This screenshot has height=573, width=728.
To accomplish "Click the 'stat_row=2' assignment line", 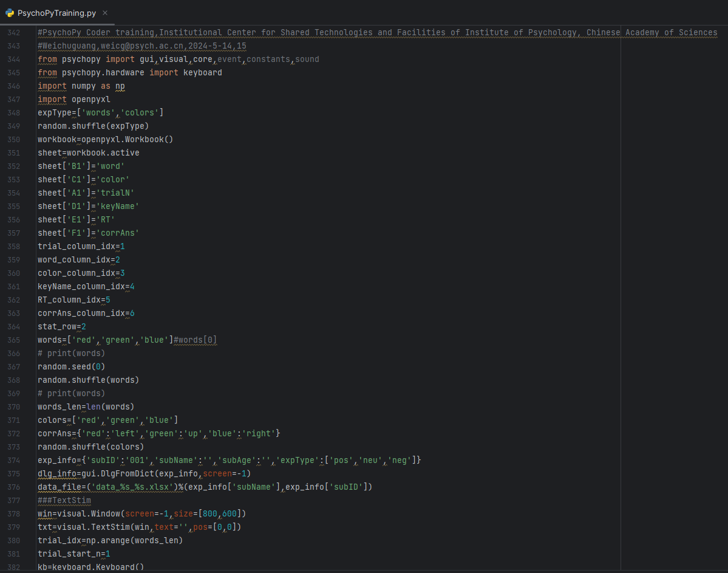I will point(61,327).
